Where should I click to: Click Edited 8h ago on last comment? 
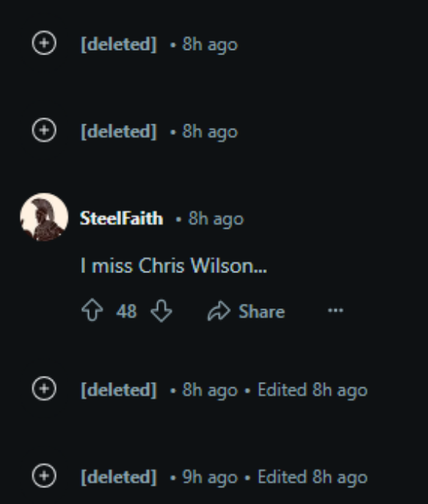point(312,477)
